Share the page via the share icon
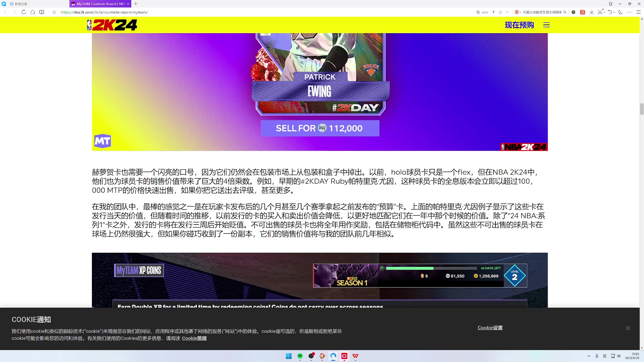 [500, 12]
